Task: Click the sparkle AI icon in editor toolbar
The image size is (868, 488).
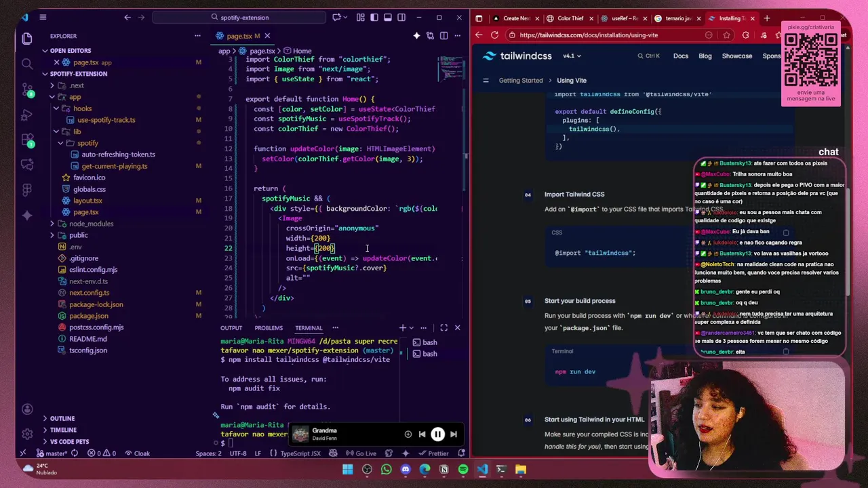Action: 416,36
